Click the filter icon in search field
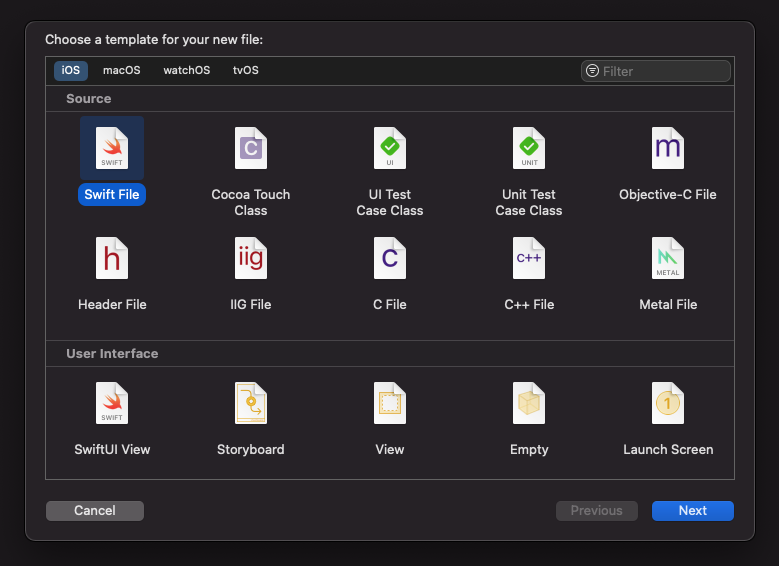779x566 pixels. [592, 71]
